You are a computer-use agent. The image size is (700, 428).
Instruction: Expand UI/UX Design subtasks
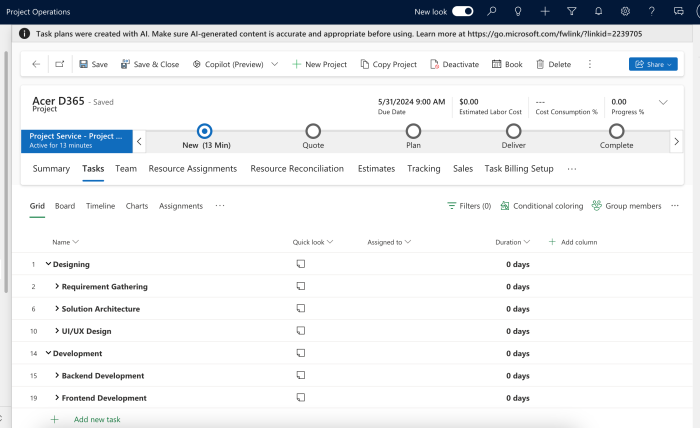click(x=57, y=331)
